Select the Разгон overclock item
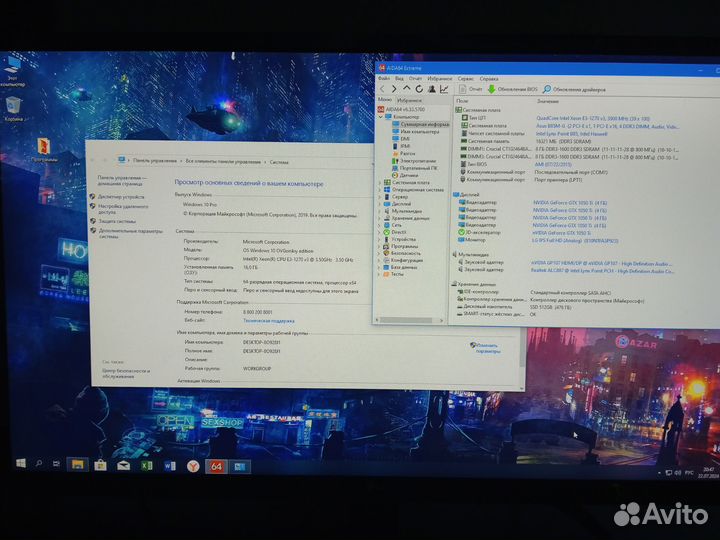Viewport: 720px width, 540px height. pyautogui.click(x=404, y=153)
